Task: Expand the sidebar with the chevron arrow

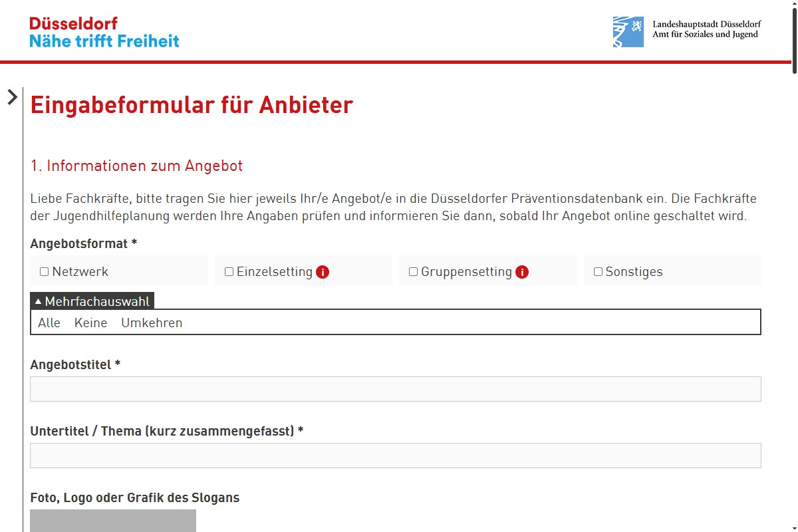Action: tap(12, 97)
